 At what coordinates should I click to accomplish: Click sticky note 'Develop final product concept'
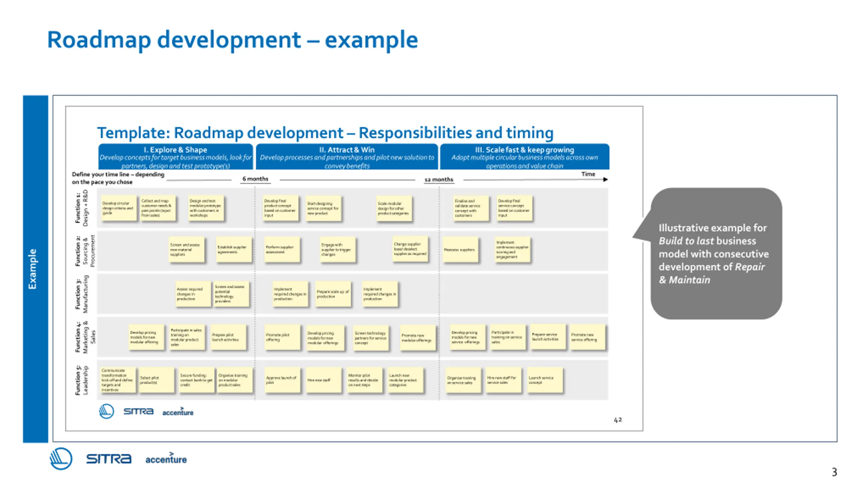point(280,208)
